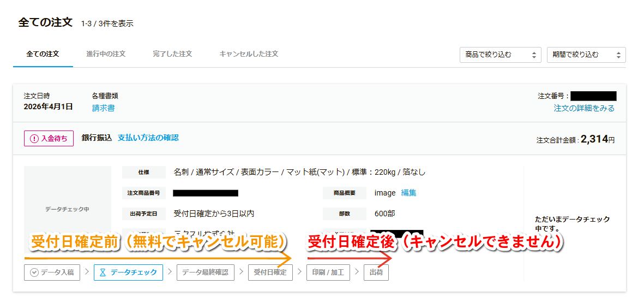This screenshot has height=302, width=644.
Task: Click 支払い方法の確認 link
Action: pyautogui.click(x=148, y=138)
